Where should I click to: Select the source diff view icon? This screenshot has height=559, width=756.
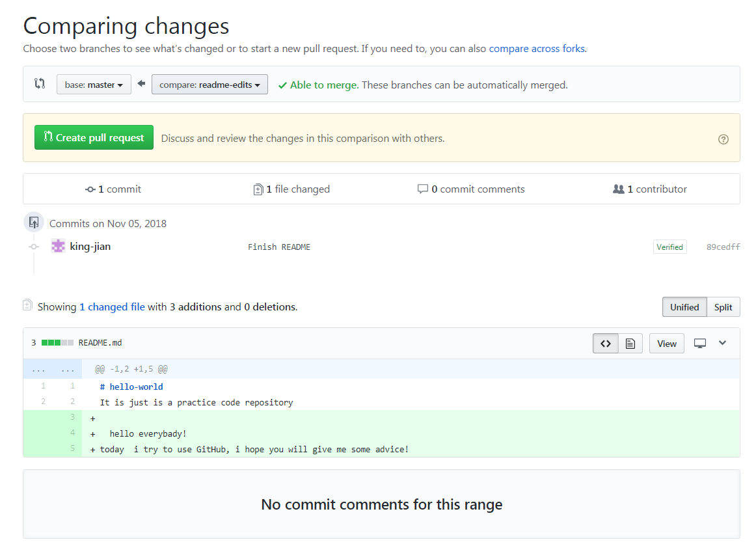coord(605,344)
